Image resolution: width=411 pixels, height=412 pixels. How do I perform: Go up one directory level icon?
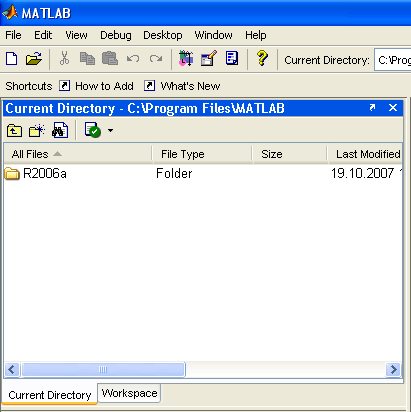point(14,131)
